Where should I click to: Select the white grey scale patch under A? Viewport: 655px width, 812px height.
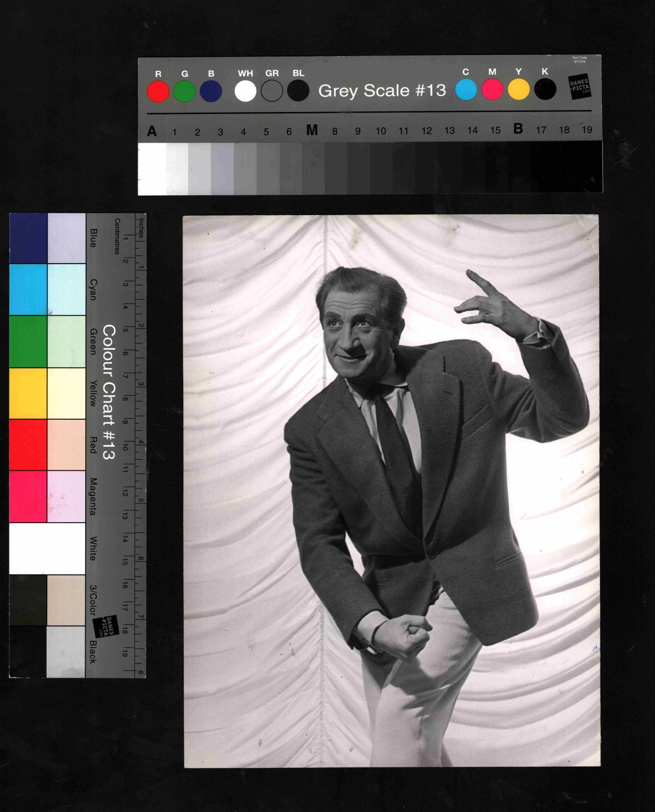pos(152,168)
